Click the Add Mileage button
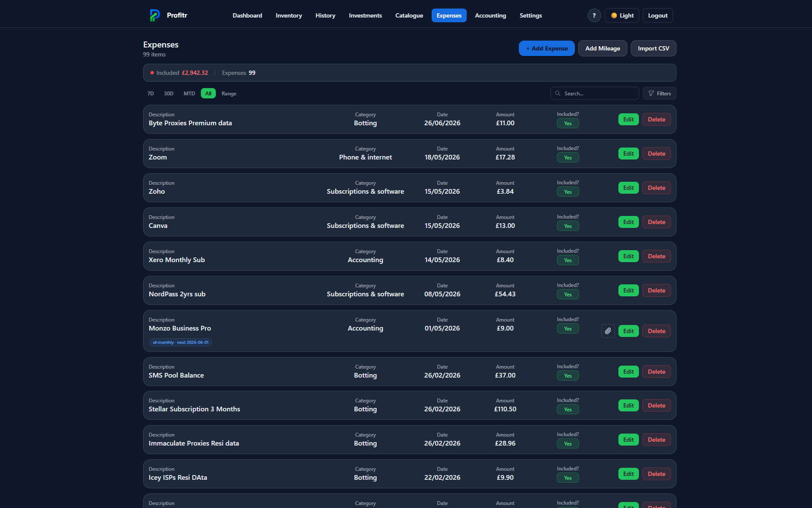 [603, 48]
